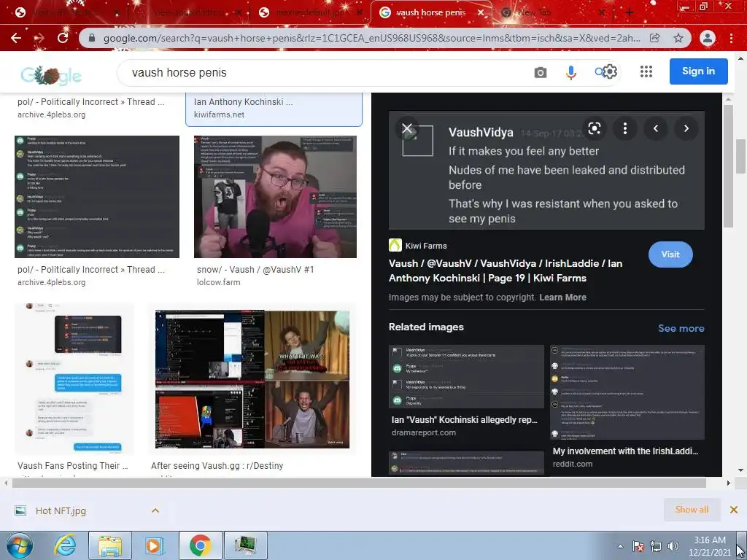Open the snow/ Vaush lolcow.farm thumbnail

point(275,197)
